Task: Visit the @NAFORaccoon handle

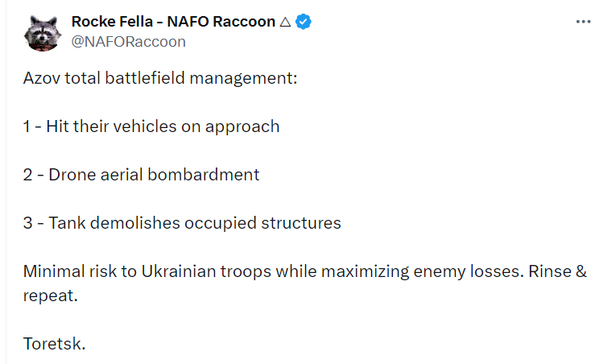Action: [128, 41]
